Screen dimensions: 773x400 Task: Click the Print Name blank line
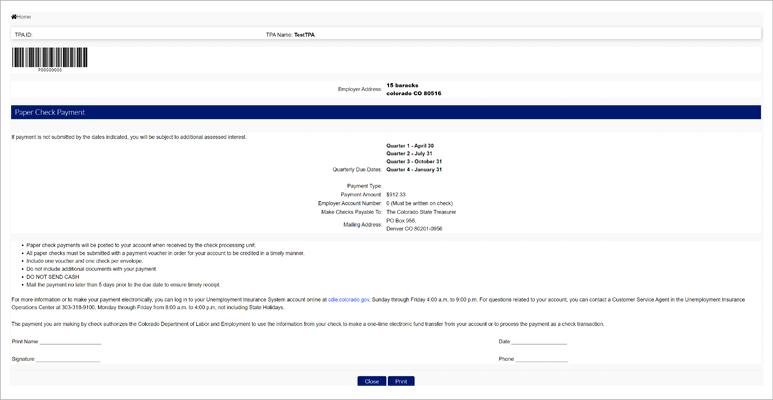(x=70, y=342)
